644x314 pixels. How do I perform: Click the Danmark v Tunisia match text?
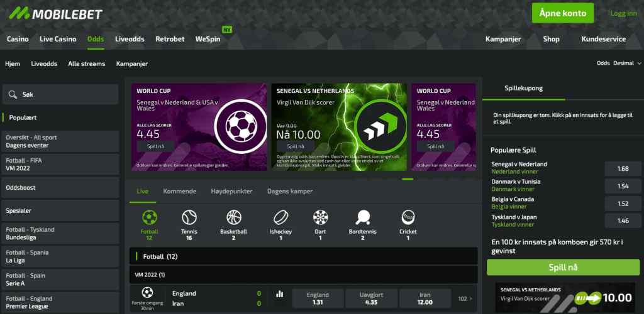(516, 181)
